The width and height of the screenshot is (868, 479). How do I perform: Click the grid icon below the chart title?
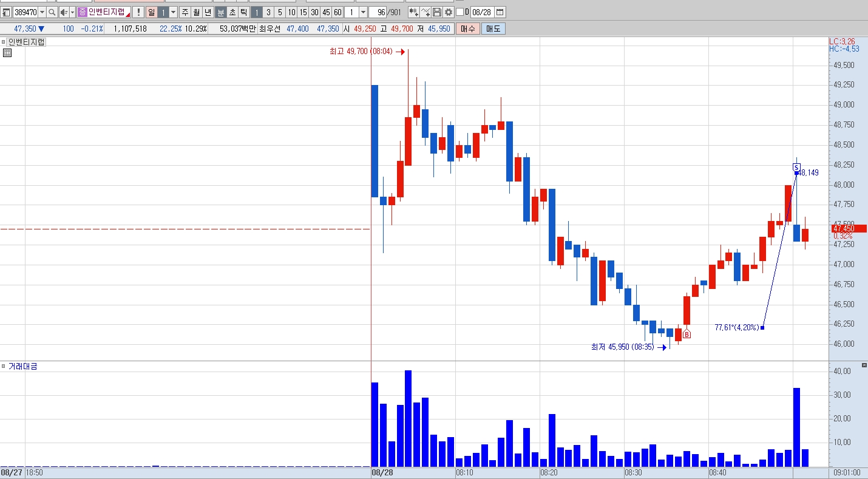tap(7, 53)
